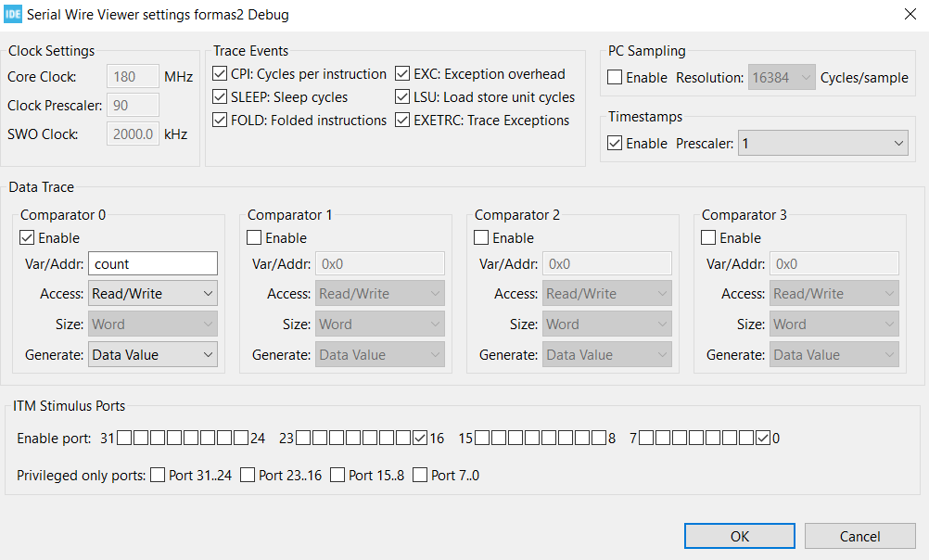
Task: Check ITM stimulus port 0
Action: point(763,437)
